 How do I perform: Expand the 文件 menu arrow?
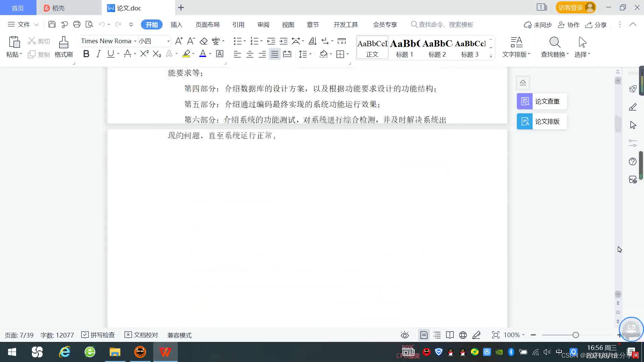click(x=36, y=25)
